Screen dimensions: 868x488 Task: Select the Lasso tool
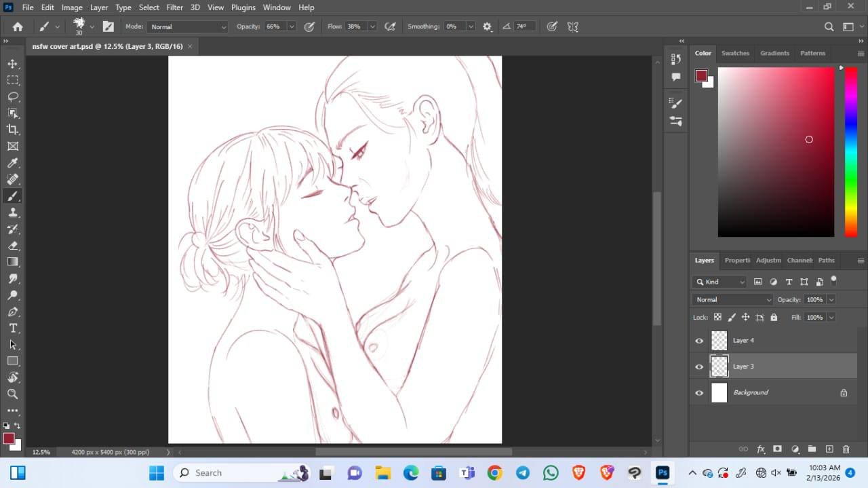(x=13, y=96)
